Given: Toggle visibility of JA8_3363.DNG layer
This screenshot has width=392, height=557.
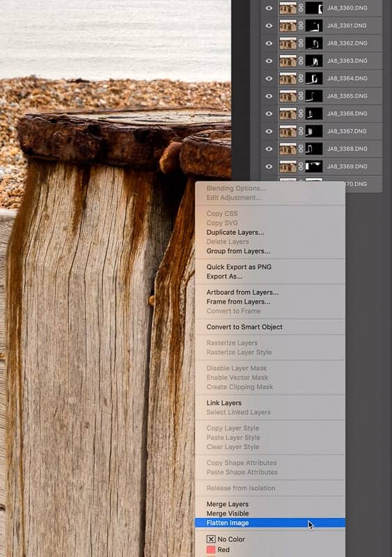Looking at the screenshot, I should tap(269, 61).
